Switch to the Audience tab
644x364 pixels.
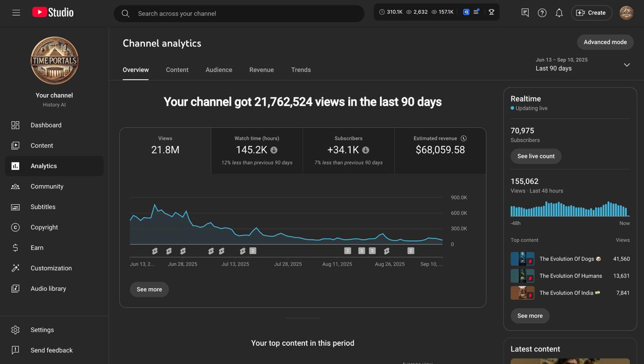219,70
